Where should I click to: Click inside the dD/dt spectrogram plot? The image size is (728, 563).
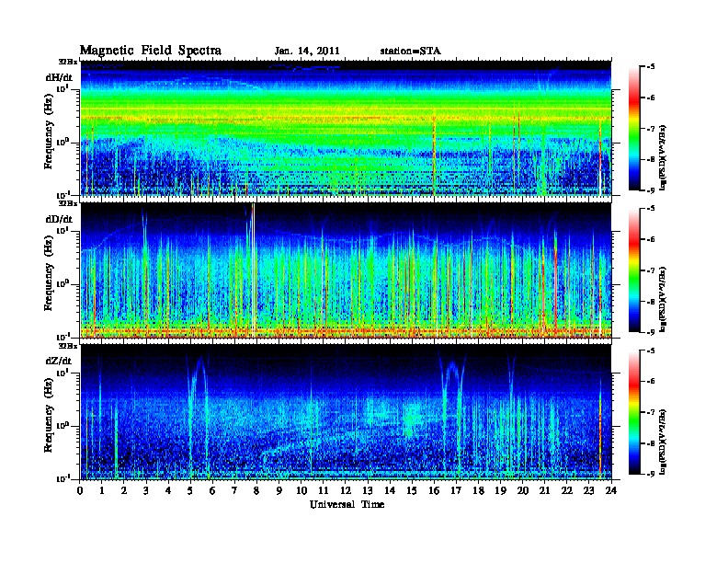coord(346,270)
